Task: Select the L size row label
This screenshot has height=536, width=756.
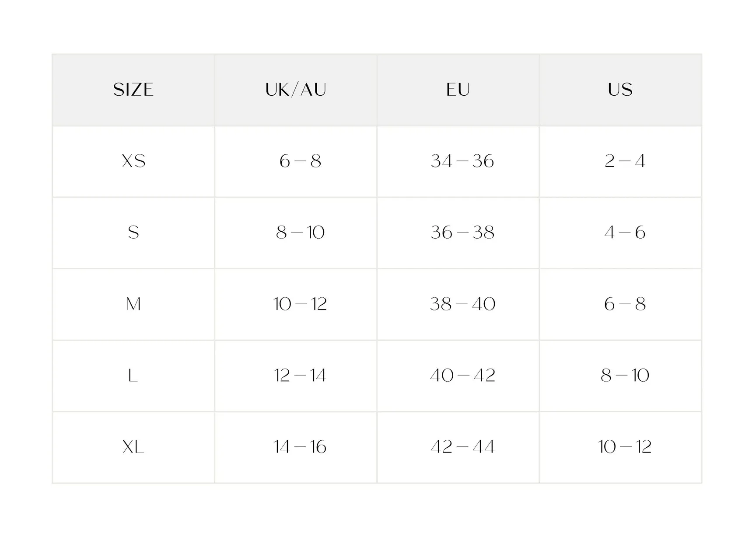Action: point(133,375)
